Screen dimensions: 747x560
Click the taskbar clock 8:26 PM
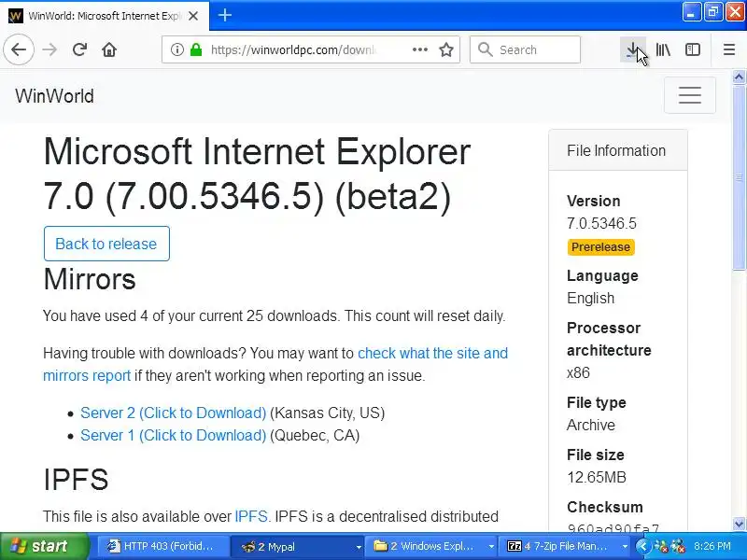[712, 546]
